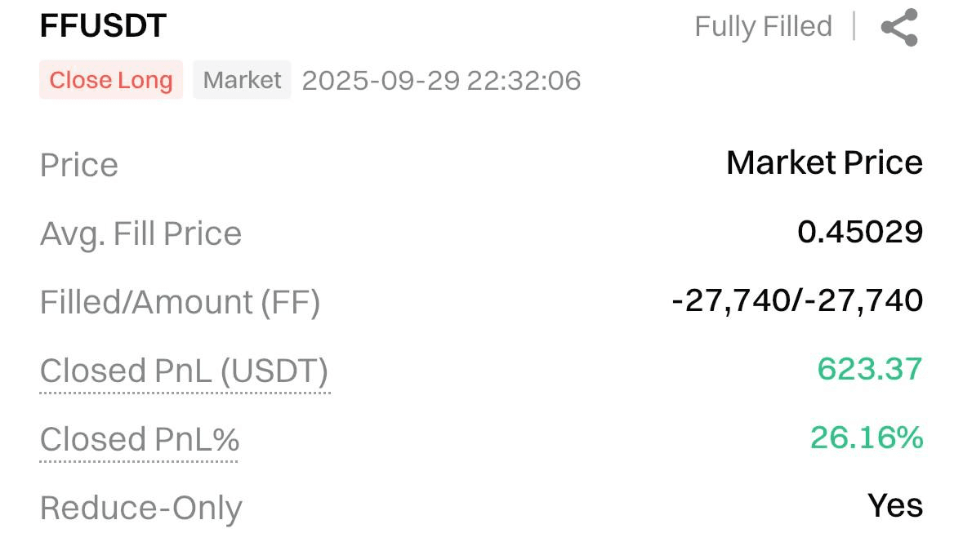The width and height of the screenshot is (963, 560).
Task: Select the Avg. Fill Price value 0.45029
Action: (x=860, y=232)
